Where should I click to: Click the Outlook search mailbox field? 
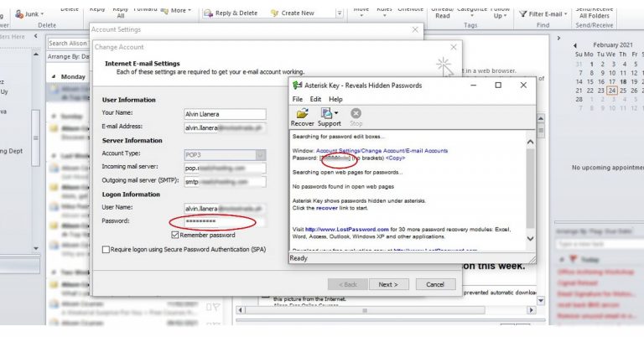pyautogui.click(x=68, y=44)
